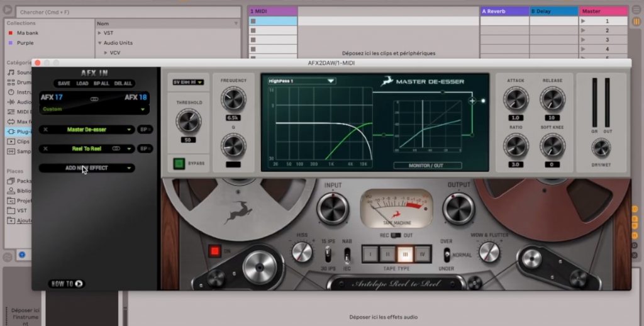The width and height of the screenshot is (644, 326).
Task: Select the A Reverb return track header
Action: 505,11
